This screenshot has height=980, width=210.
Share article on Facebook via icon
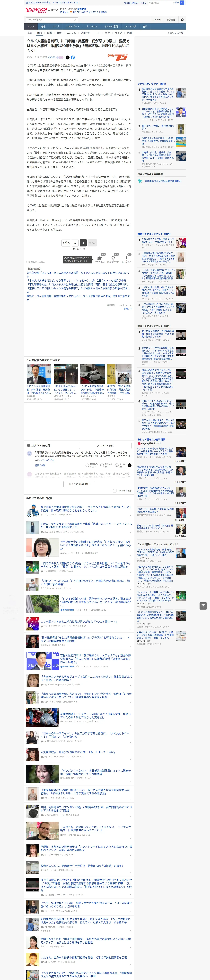click(73, 57)
